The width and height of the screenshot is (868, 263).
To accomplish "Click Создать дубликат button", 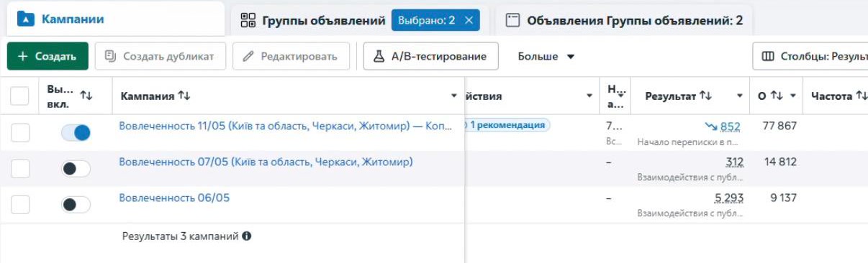I will click(161, 56).
